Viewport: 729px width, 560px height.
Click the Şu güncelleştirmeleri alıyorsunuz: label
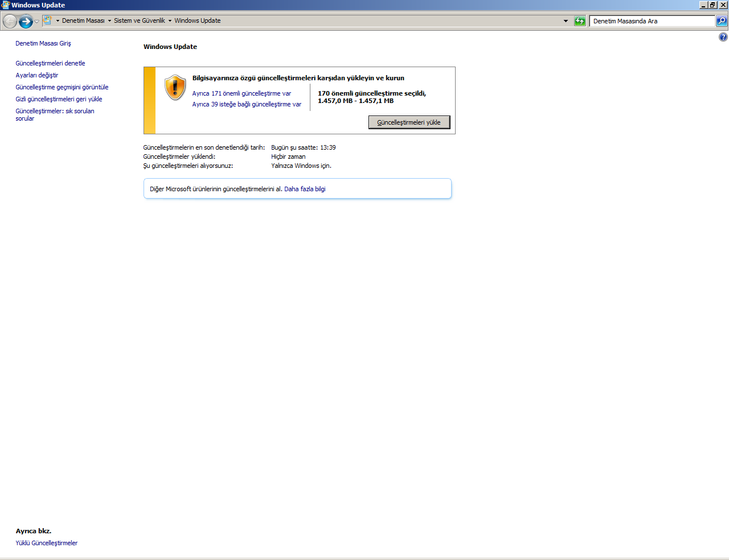click(x=188, y=166)
